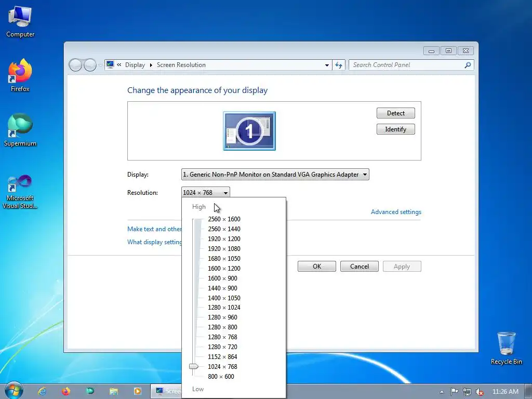Image resolution: width=532 pixels, height=399 pixels.
Task: Open the Action Center flag icon
Action: pyautogui.click(x=454, y=392)
